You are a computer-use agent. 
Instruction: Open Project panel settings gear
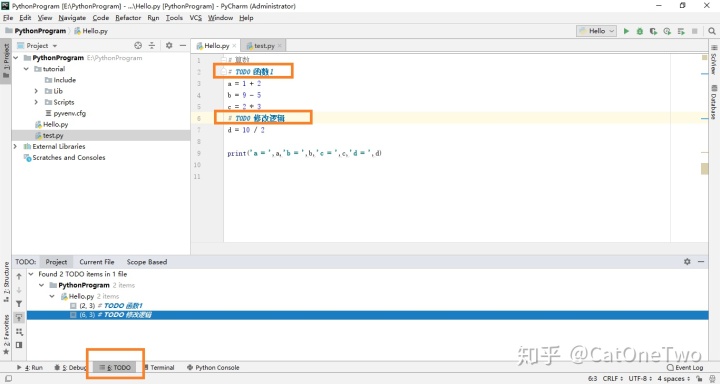pyautogui.click(x=169, y=45)
